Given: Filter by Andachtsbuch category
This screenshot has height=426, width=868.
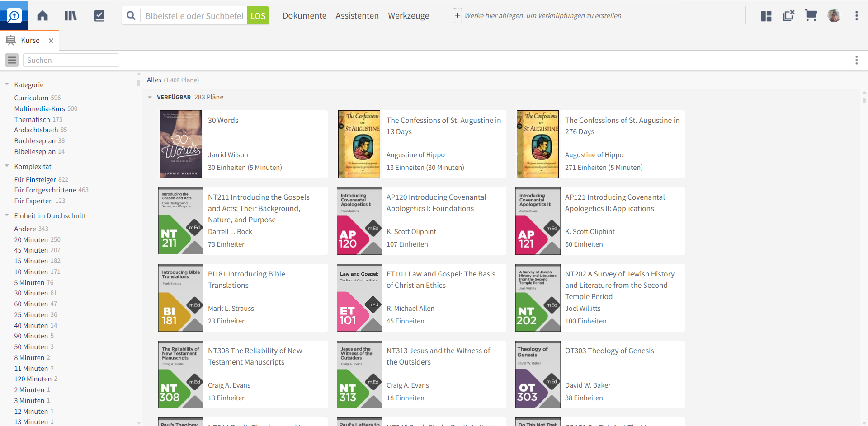Looking at the screenshot, I should pos(36,130).
